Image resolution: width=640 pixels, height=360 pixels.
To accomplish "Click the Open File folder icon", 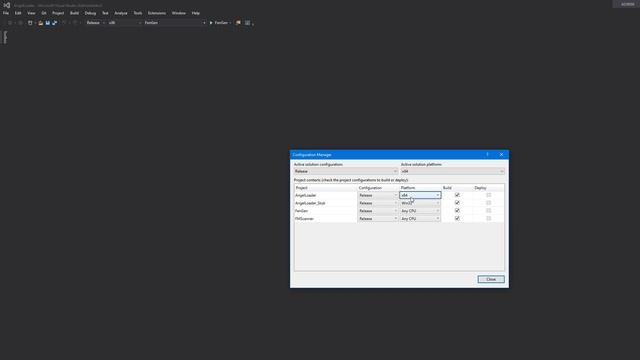I will (x=40, y=23).
